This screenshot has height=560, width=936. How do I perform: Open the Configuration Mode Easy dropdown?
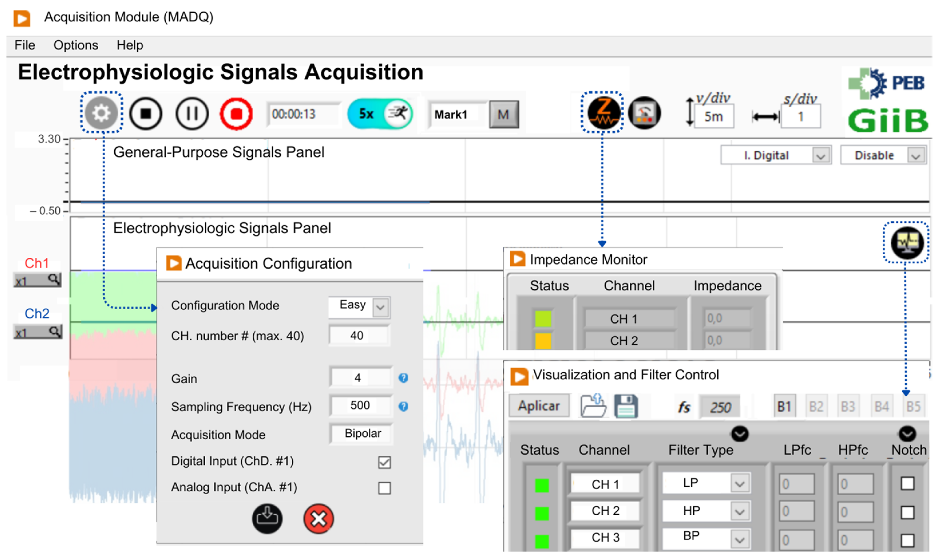(x=359, y=307)
